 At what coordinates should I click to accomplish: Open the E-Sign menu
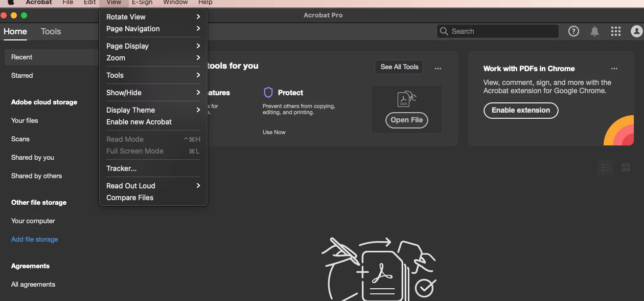click(x=142, y=3)
